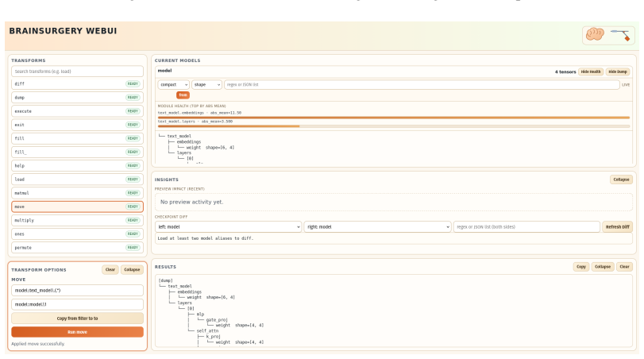
Task: Open the permute transform
Action: pos(77,248)
